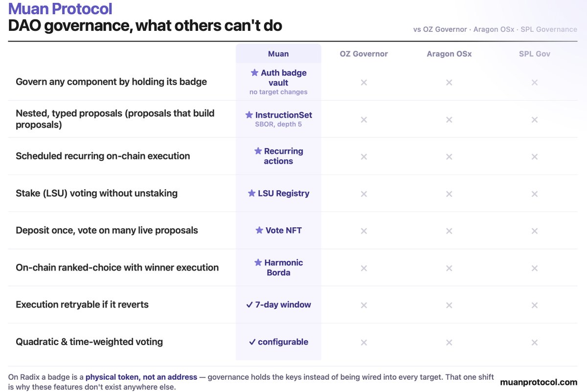Click the star icon beside Vote NFT

[259, 230]
